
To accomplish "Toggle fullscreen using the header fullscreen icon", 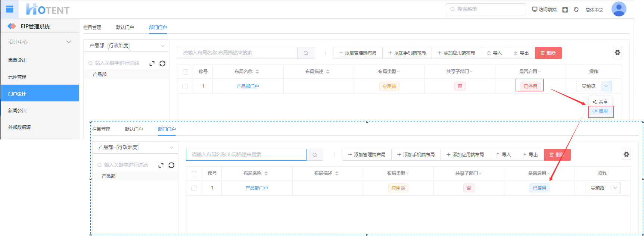I will coord(565,10).
